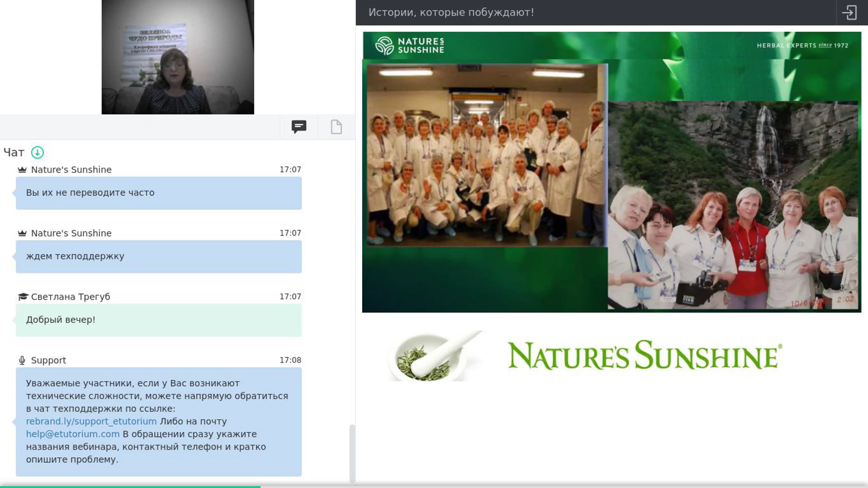Screen dimensions: 868x488
Task: Switch to the files document tab
Action: click(336, 127)
